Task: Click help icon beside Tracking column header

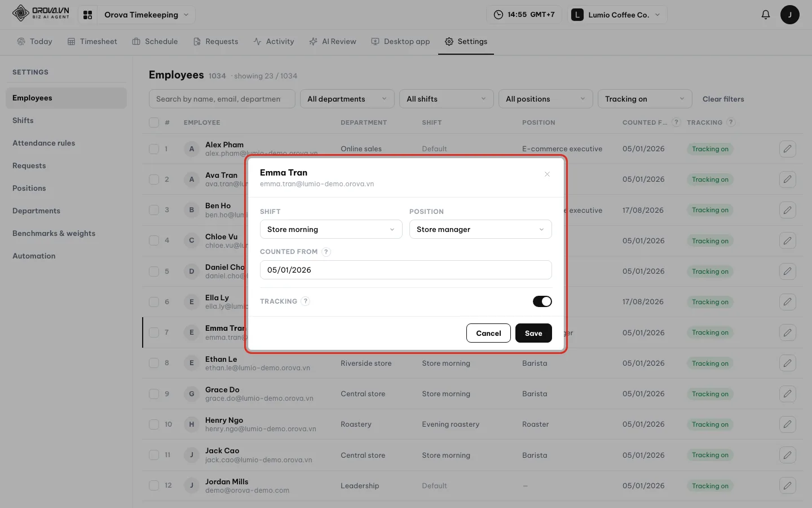Action: tap(731, 122)
